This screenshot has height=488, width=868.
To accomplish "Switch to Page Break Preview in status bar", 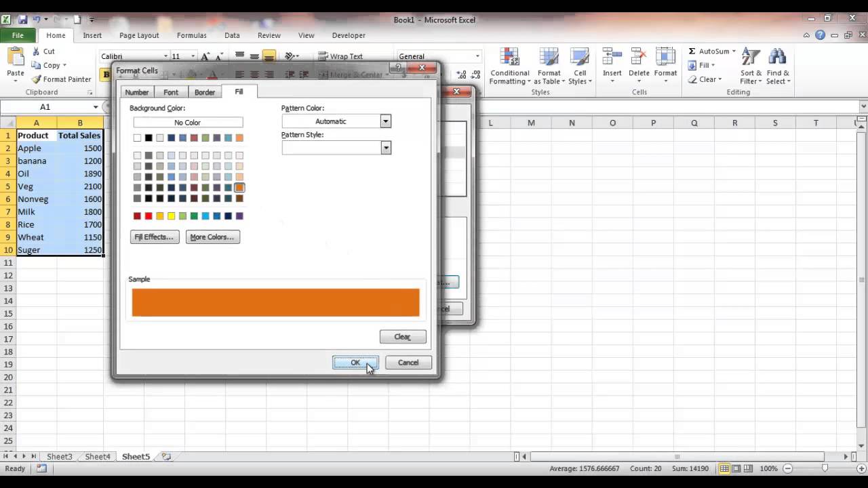I will tap(748, 468).
